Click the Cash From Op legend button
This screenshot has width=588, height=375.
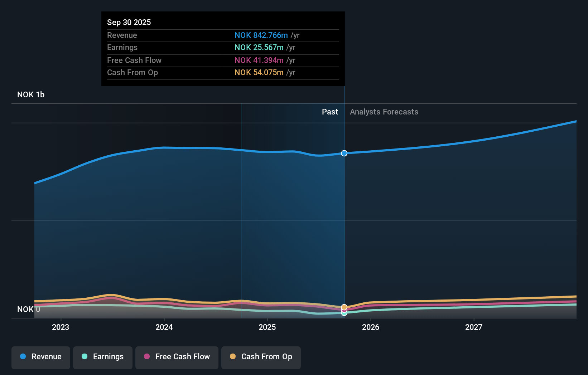click(x=261, y=357)
